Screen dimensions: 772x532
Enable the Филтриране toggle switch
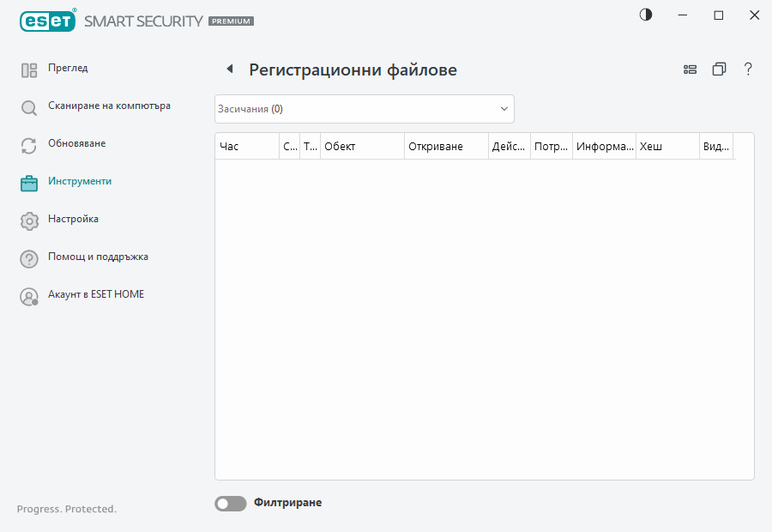click(x=230, y=503)
